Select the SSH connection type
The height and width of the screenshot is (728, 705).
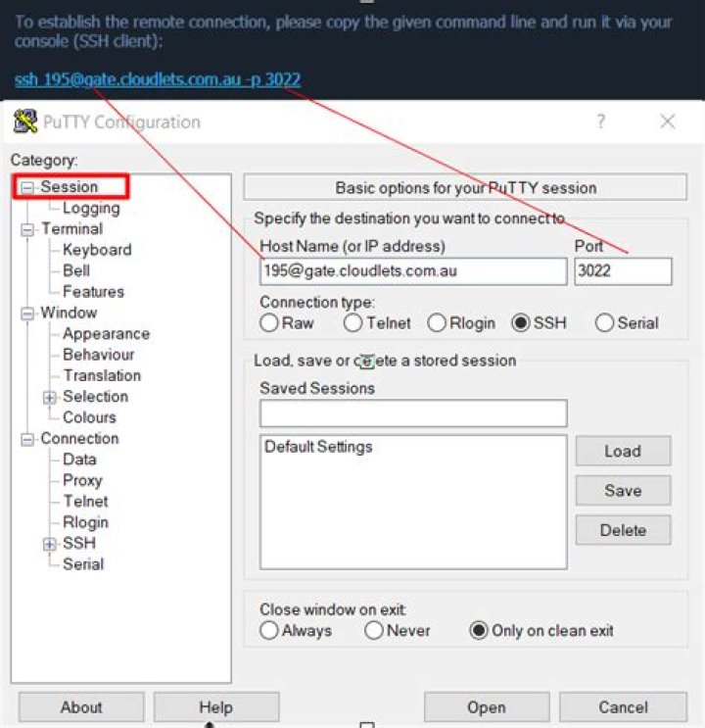pyautogui.click(x=521, y=323)
